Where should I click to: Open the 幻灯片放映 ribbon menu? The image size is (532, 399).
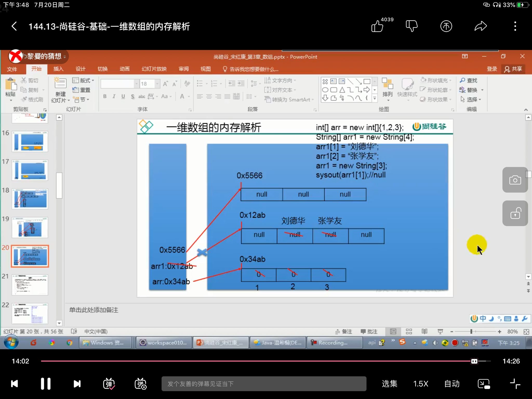click(154, 69)
